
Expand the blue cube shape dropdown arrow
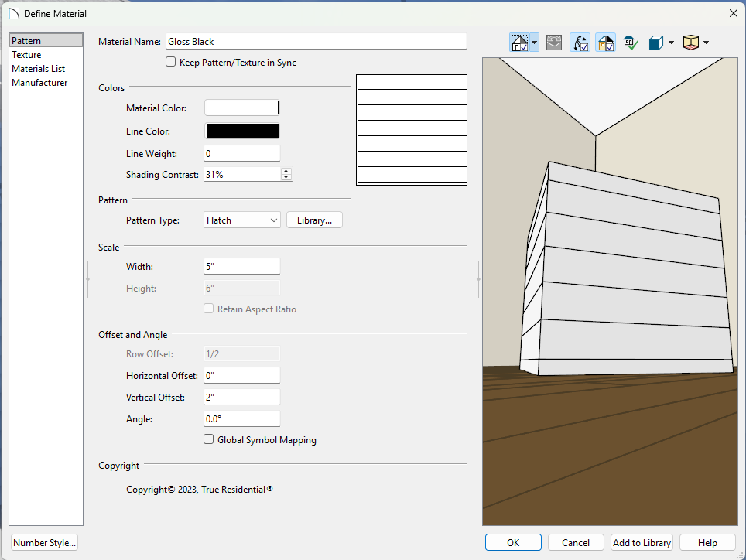click(x=671, y=43)
